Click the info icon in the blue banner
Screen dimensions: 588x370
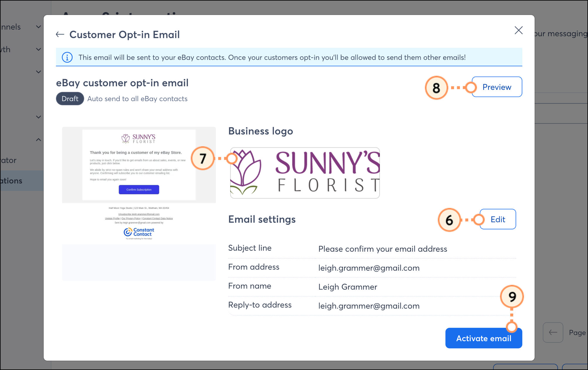pyautogui.click(x=67, y=57)
